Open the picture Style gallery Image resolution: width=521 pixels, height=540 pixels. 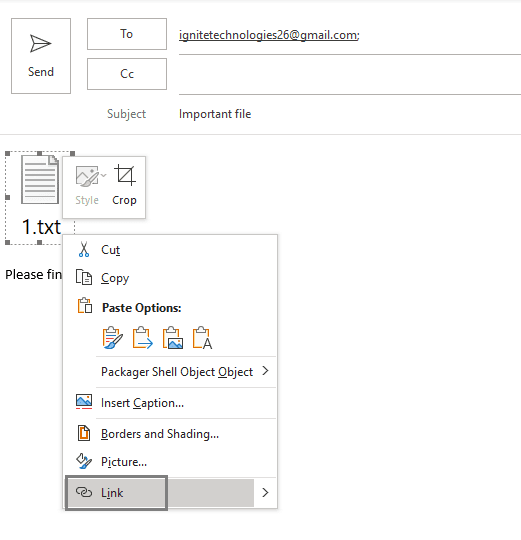[87, 186]
